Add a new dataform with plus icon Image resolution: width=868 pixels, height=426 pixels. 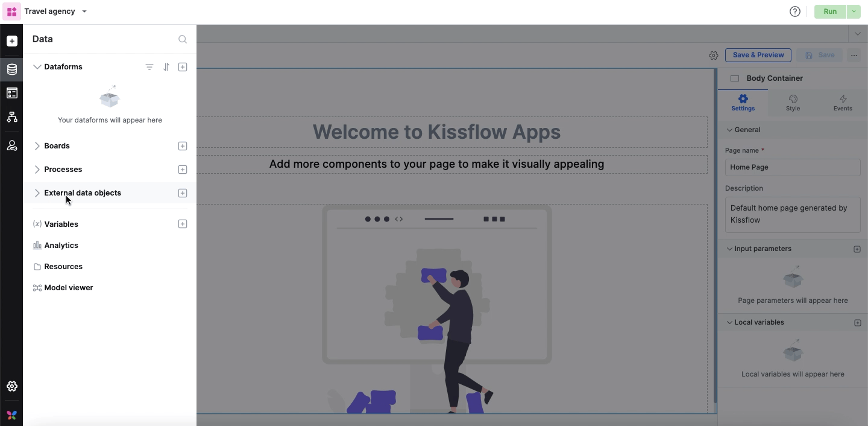pyautogui.click(x=183, y=67)
